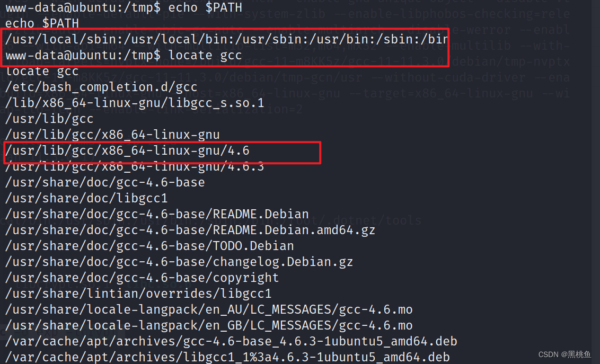This screenshot has height=364, width=600.
Task: Click the x86_64-linux-gnu/4.6.3 path line
Action: click(x=135, y=166)
